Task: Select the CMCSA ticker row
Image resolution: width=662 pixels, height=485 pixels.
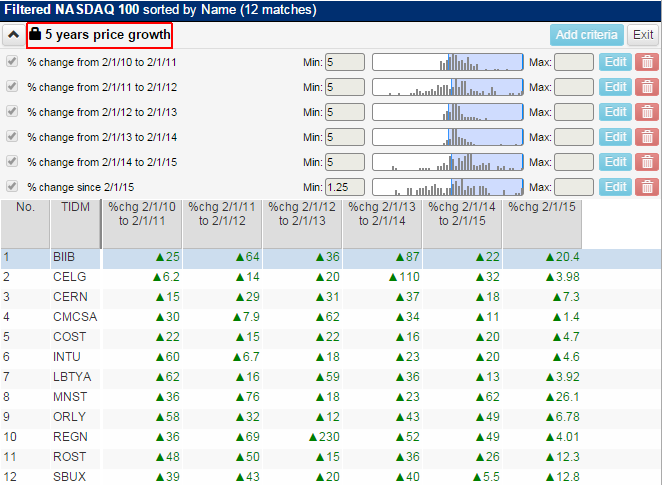Action: click(x=331, y=317)
